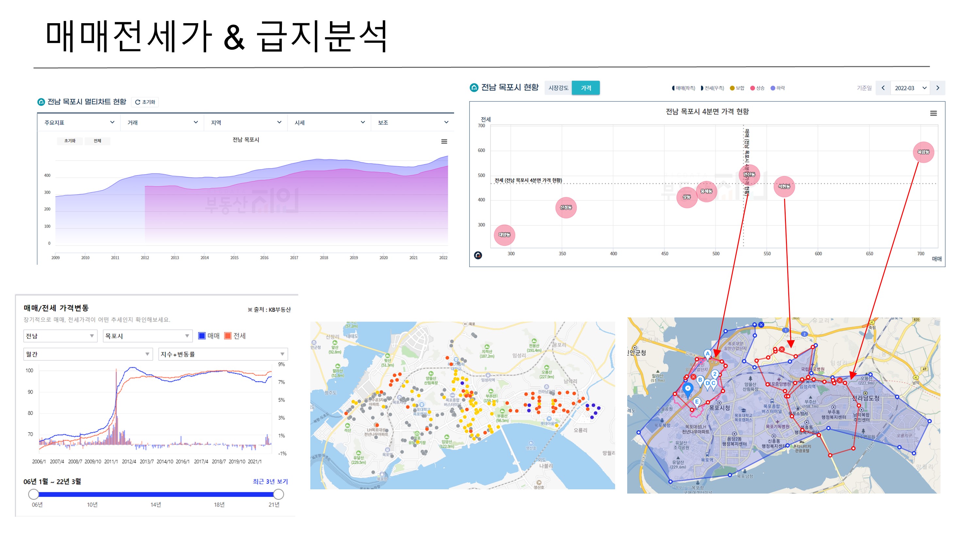Go to previous month with left arrow
Image resolution: width=980 pixels, height=551 pixels.
point(883,88)
